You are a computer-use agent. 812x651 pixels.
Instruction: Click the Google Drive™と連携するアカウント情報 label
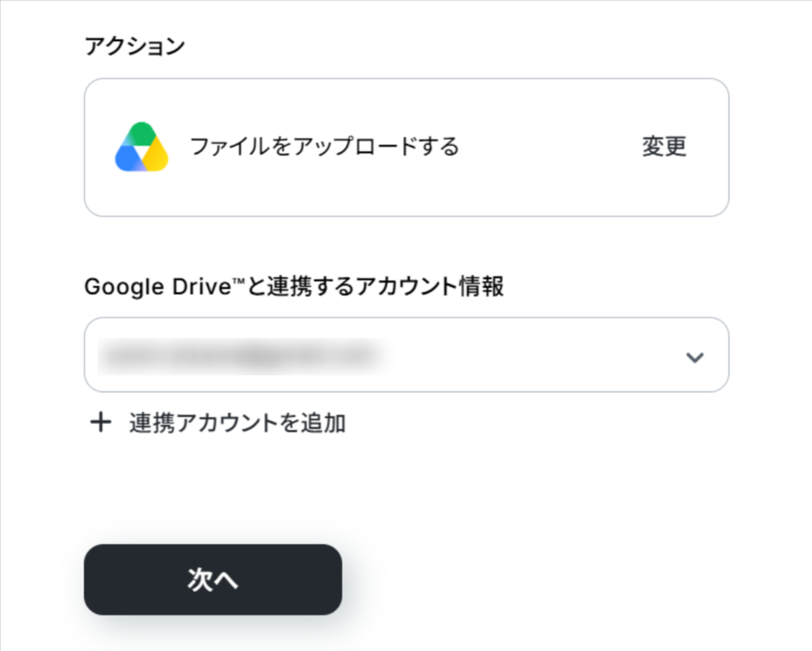click(293, 286)
